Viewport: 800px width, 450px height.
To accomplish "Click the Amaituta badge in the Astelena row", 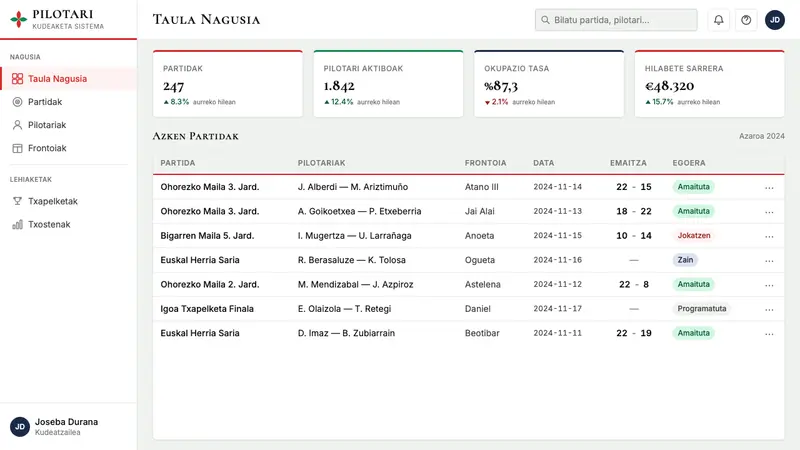I will 693,284.
